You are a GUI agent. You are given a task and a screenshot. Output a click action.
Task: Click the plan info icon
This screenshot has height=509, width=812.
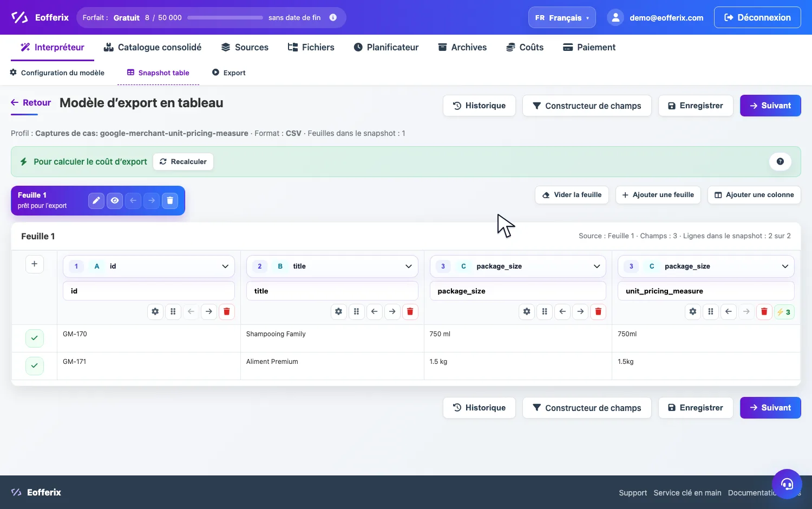[333, 17]
